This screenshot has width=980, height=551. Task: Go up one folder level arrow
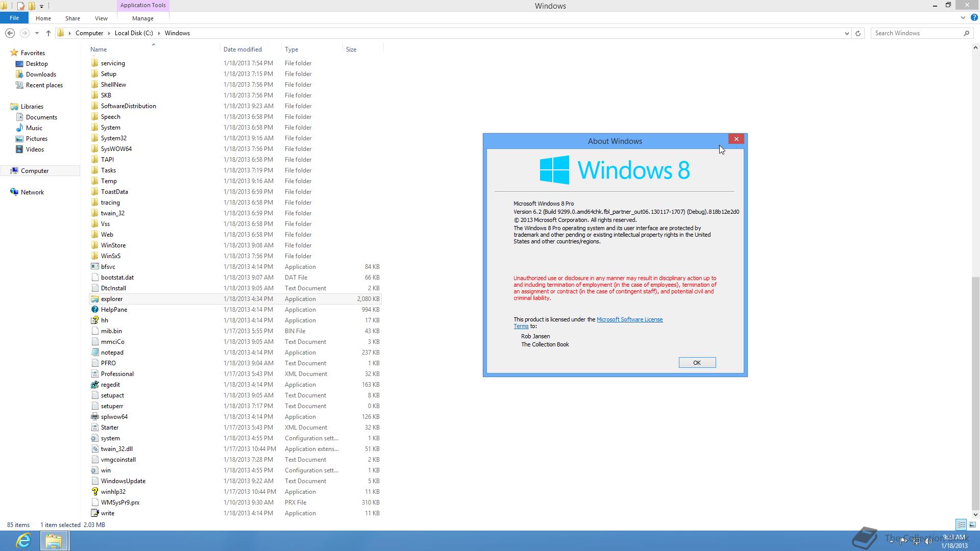pos(48,33)
